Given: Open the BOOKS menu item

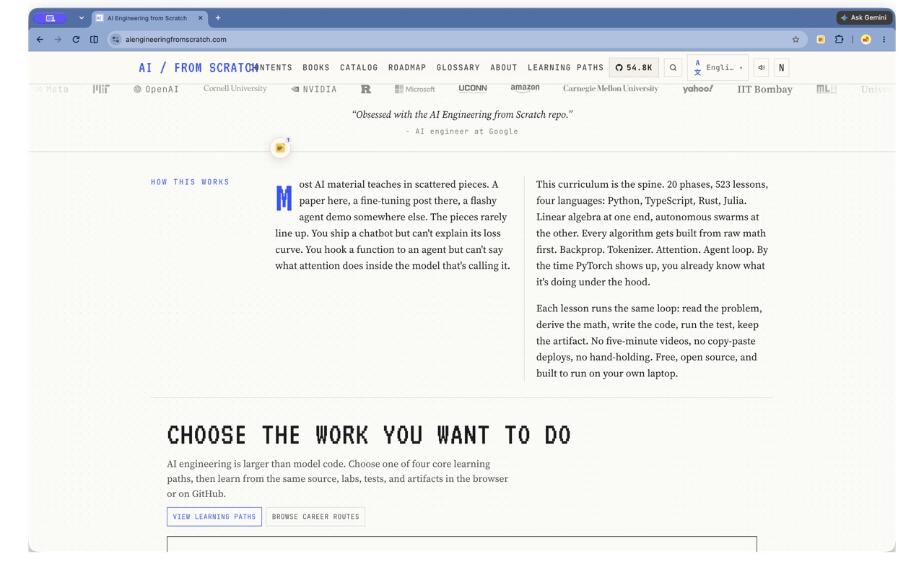Looking at the screenshot, I should coord(316,68).
